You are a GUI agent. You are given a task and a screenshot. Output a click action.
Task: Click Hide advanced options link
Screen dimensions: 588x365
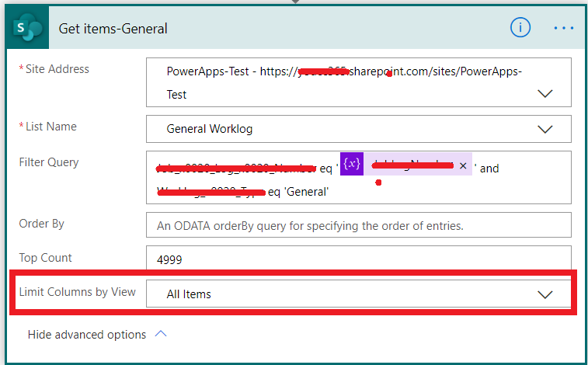click(x=87, y=335)
